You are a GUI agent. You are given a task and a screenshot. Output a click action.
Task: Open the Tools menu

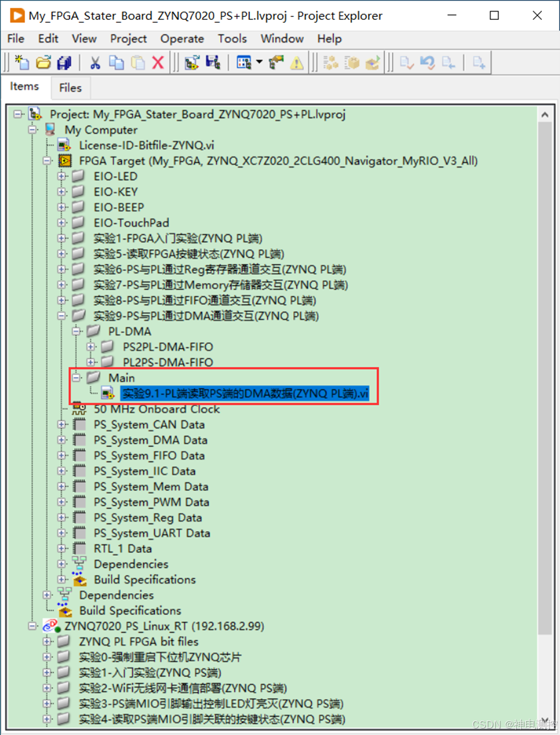232,39
